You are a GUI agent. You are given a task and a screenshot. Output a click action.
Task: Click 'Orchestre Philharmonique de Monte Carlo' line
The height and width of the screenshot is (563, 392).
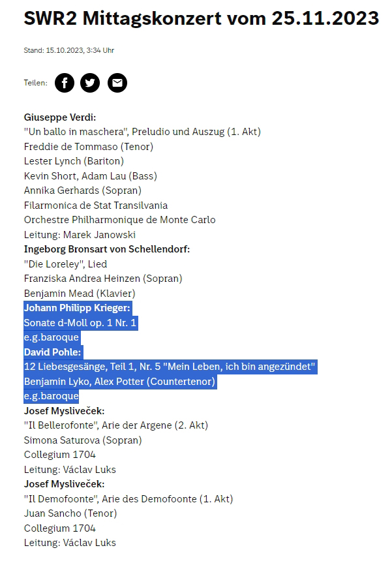tap(119, 220)
